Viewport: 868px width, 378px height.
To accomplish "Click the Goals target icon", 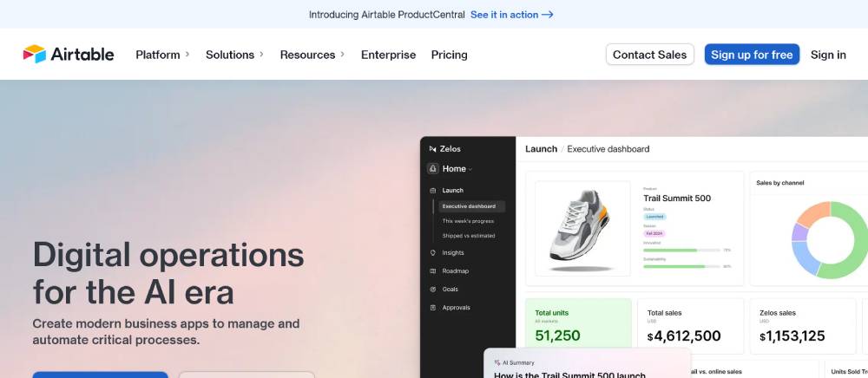I will point(433,290).
